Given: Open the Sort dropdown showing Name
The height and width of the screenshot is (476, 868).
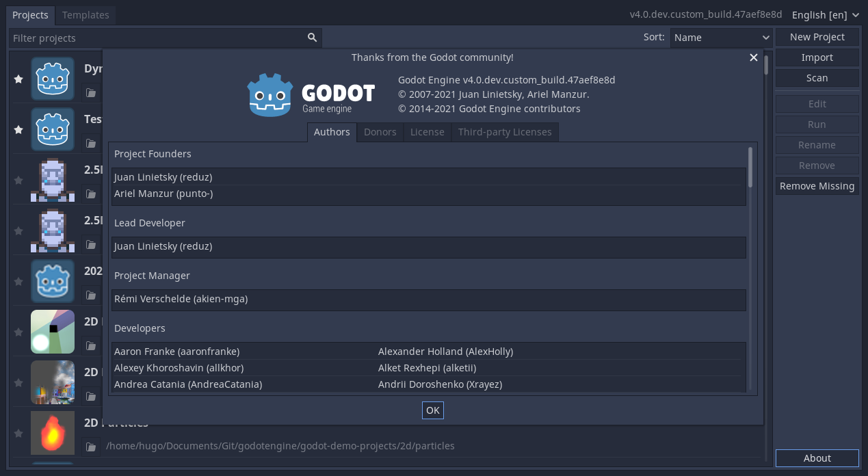Looking at the screenshot, I should click(721, 38).
